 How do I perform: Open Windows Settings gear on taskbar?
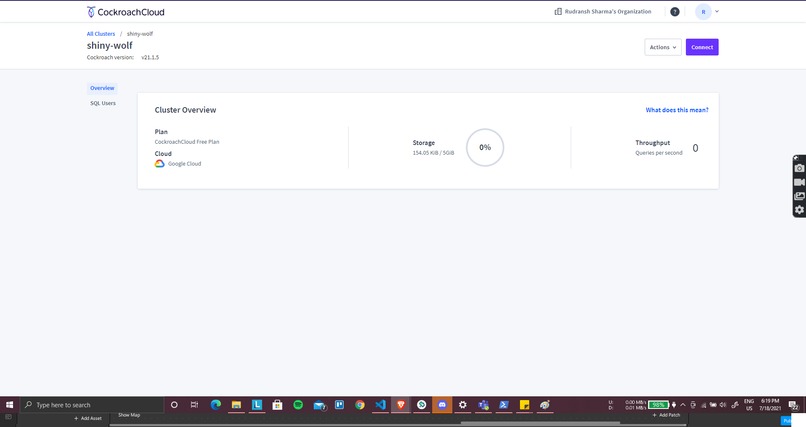(x=463, y=405)
